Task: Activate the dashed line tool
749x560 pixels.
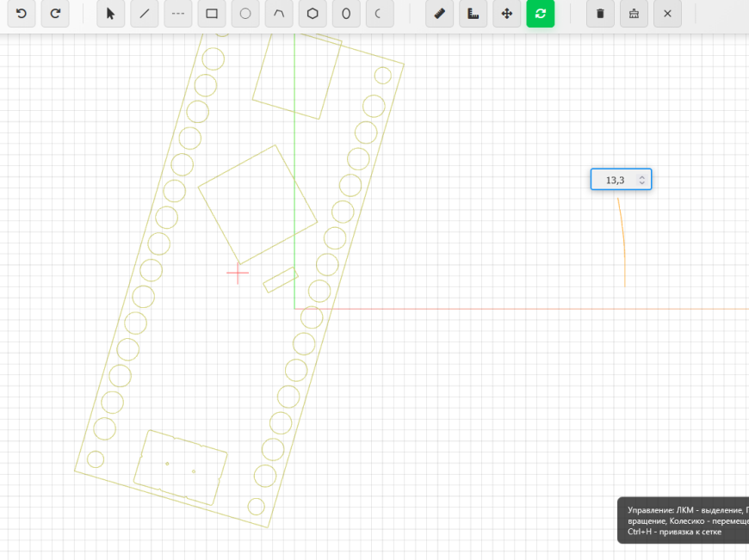Action: tap(177, 14)
